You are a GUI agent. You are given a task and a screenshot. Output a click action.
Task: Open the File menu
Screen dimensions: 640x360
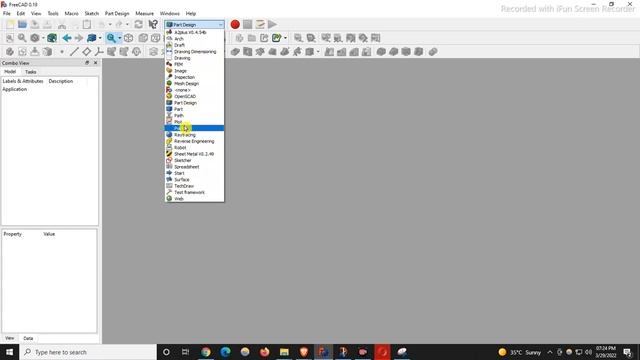[7, 13]
